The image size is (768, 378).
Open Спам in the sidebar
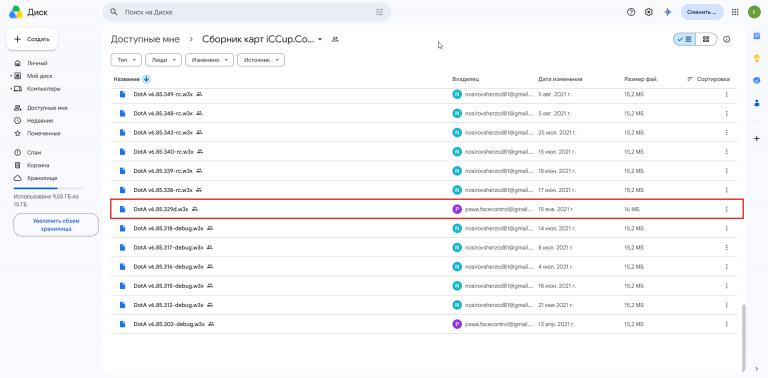(x=34, y=152)
